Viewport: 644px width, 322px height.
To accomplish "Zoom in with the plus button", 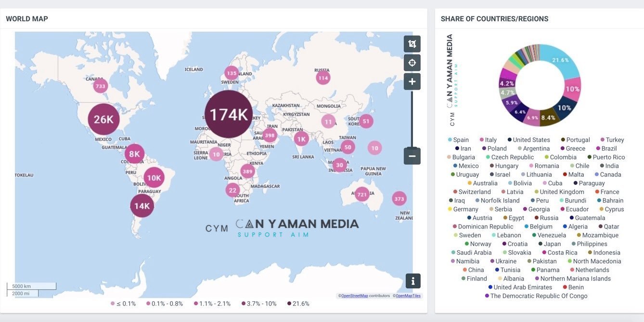I will [x=412, y=82].
